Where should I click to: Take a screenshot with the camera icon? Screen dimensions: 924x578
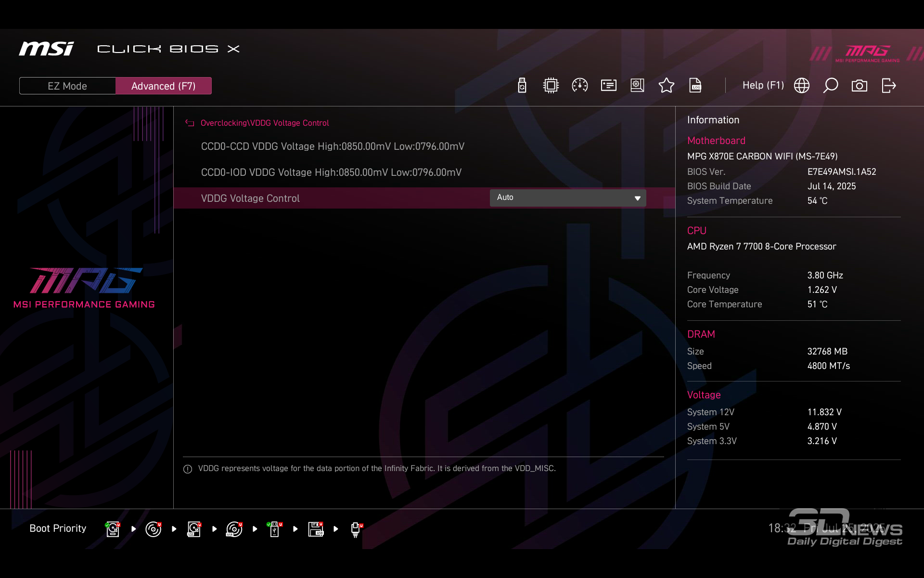860,86
